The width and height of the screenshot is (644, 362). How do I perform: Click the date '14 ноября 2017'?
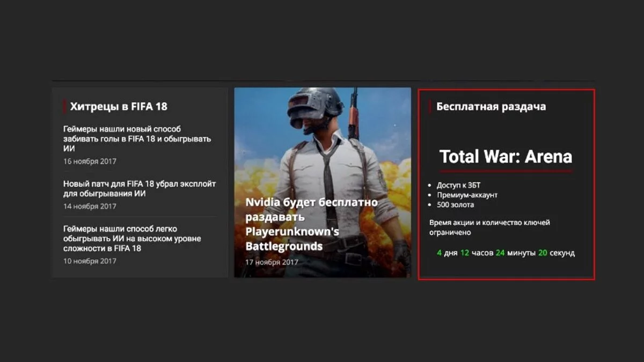[x=90, y=206]
